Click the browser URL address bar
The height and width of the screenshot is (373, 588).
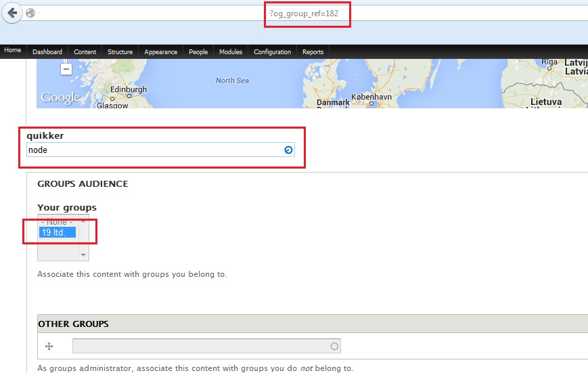pos(203,13)
